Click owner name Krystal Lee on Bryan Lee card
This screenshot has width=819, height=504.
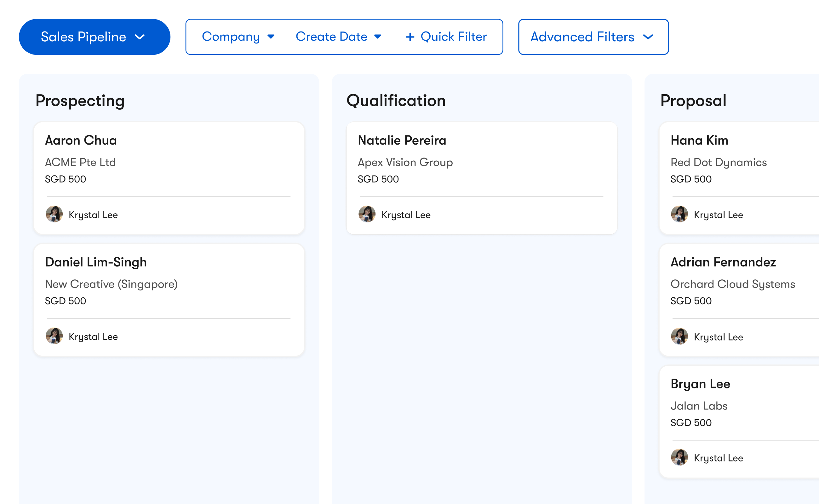(718, 458)
